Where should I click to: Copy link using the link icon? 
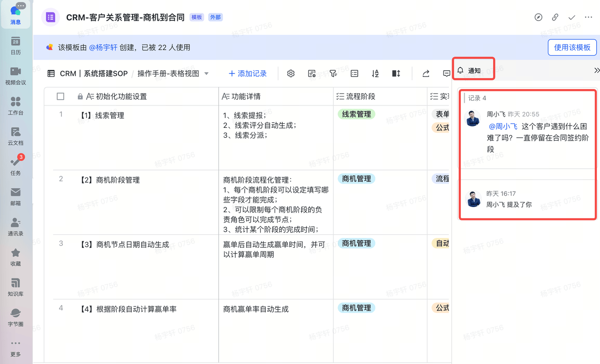(x=555, y=17)
